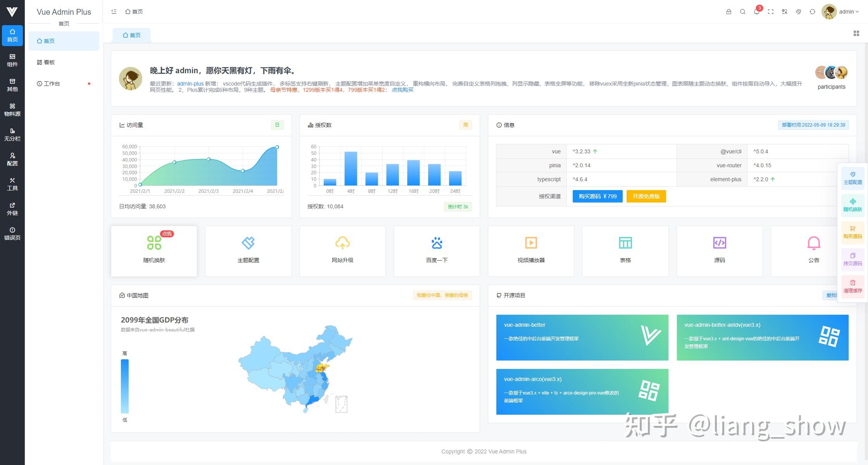The height and width of the screenshot is (465, 868).
Task: Refresh the page with the reload icon
Action: tap(812, 12)
